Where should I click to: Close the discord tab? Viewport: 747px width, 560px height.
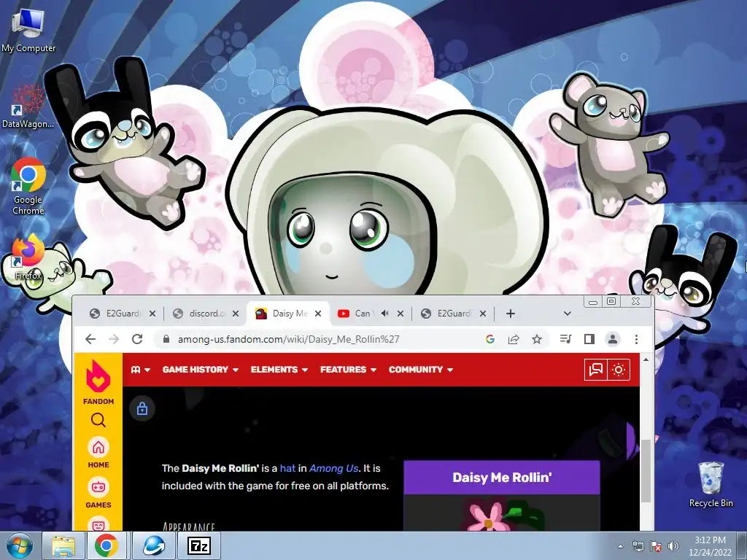[x=236, y=314]
